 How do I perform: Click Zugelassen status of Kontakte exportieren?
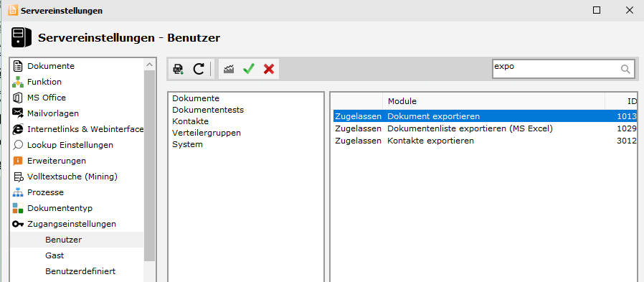(358, 141)
